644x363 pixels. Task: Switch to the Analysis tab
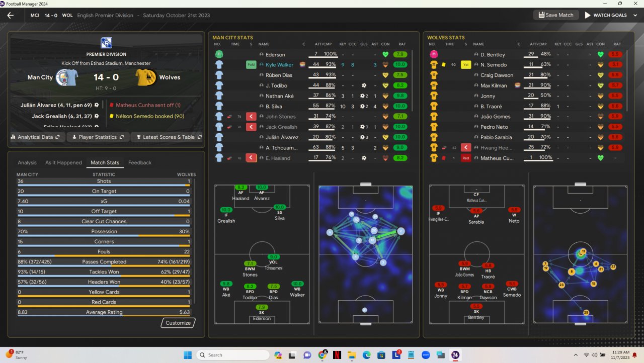point(27,163)
